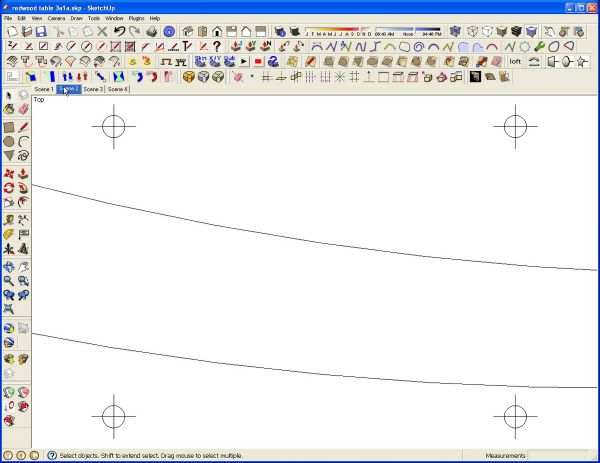This screenshot has height=463, width=600.
Task: Choose the pink Eraser tool
Action: (x=23, y=109)
